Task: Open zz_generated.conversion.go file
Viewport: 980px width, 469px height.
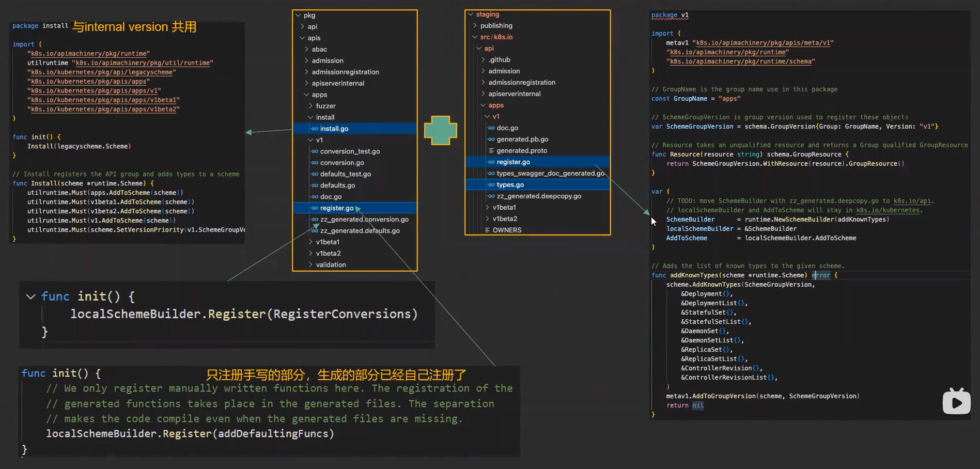Action: click(364, 220)
